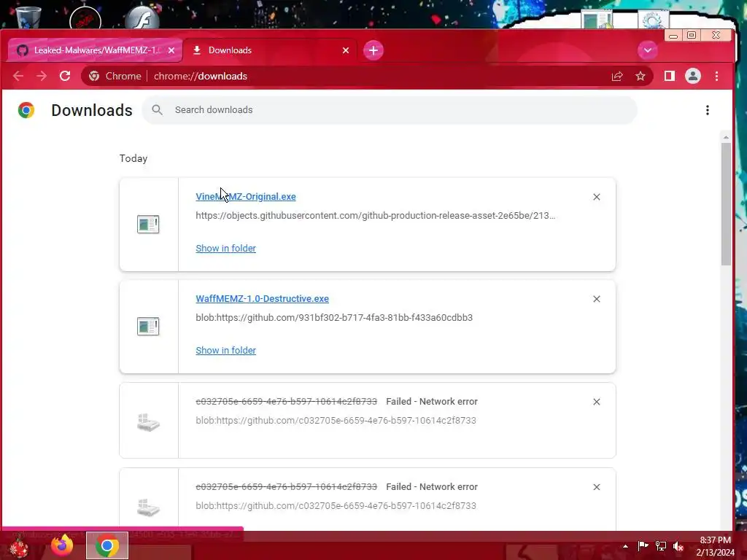Click the objects.githubusercontent.com source URL
The width and height of the screenshot is (747, 560).
click(376, 216)
